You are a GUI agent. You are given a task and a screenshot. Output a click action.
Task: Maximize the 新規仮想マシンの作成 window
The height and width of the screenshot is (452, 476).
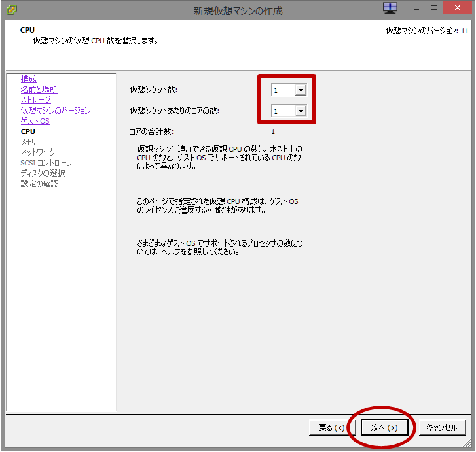pos(434,8)
